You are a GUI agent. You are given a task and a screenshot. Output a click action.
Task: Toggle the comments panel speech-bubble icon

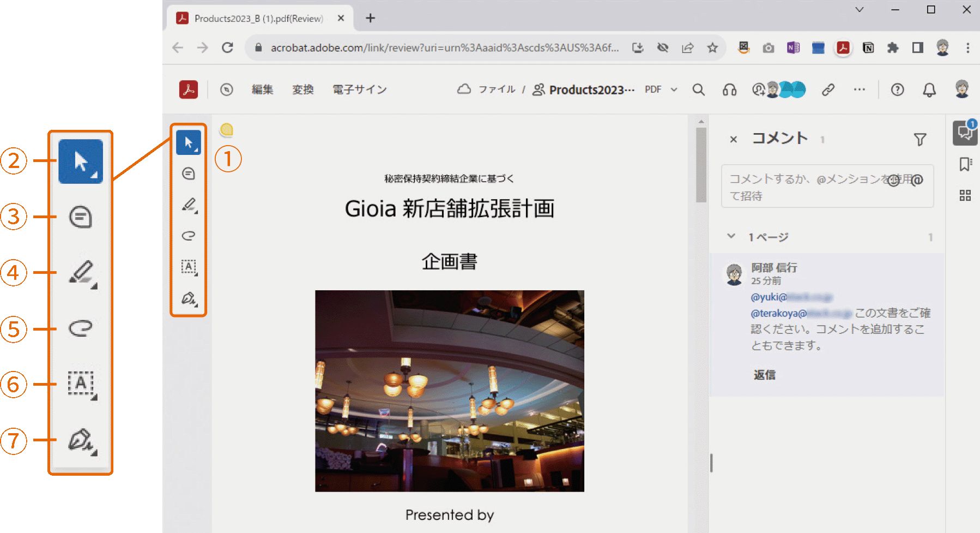click(965, 133)
